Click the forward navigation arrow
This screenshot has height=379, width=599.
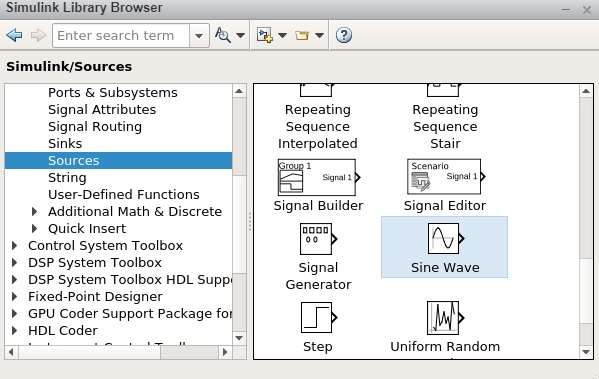pyautogui.click(x=38, y=36)
